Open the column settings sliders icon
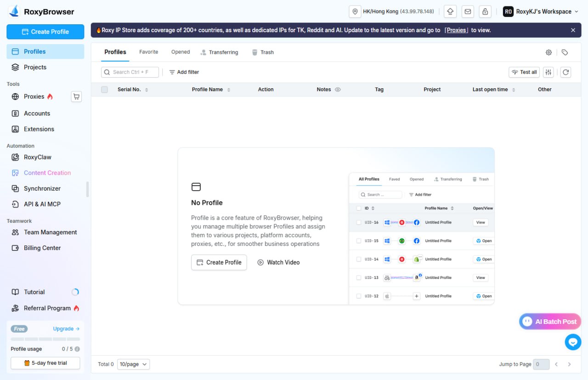588x380 pixels. pos(548,72)
